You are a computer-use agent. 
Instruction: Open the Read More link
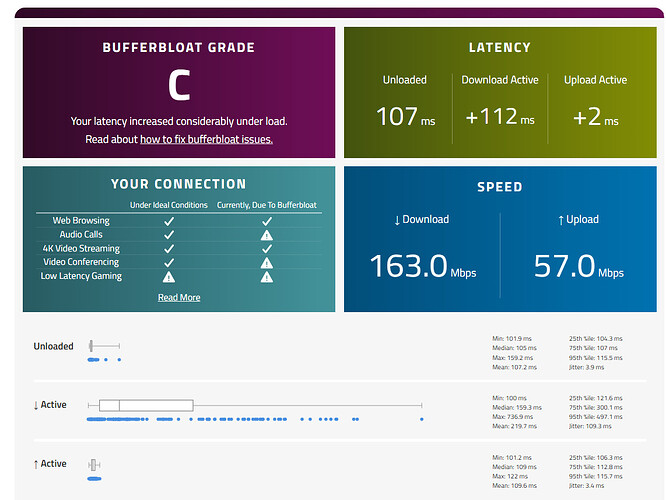pos(179,297)
